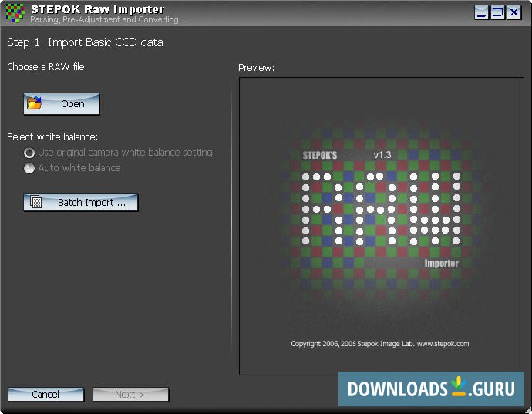532x414 pixels.
Task: Cancel the import wizard
Action: (45, 394)
